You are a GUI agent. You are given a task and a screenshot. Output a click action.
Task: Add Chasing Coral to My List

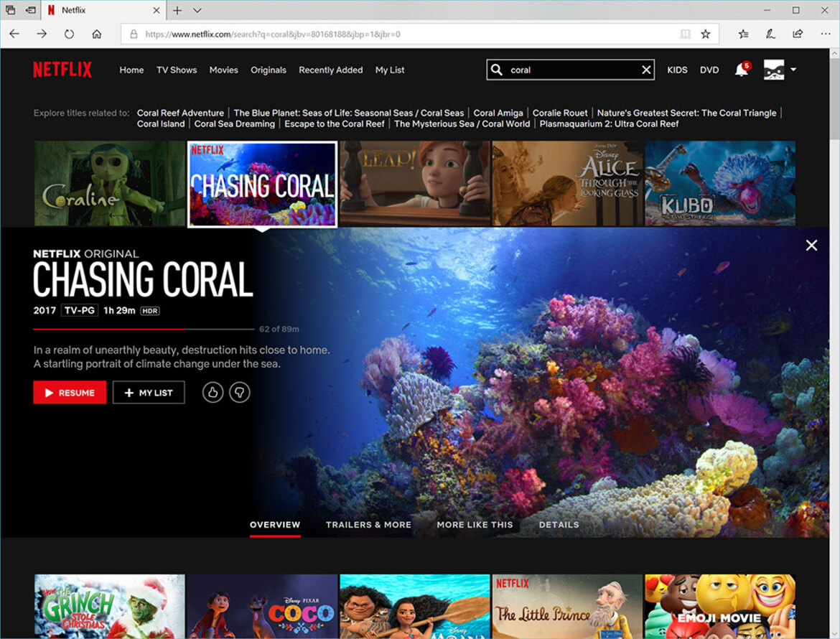point(149,393)
